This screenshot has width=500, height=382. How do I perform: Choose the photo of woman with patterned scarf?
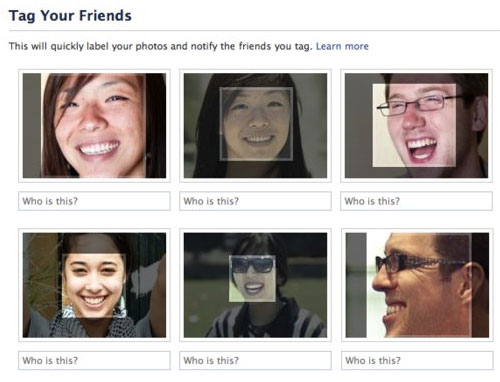click(x=94, y=285)
